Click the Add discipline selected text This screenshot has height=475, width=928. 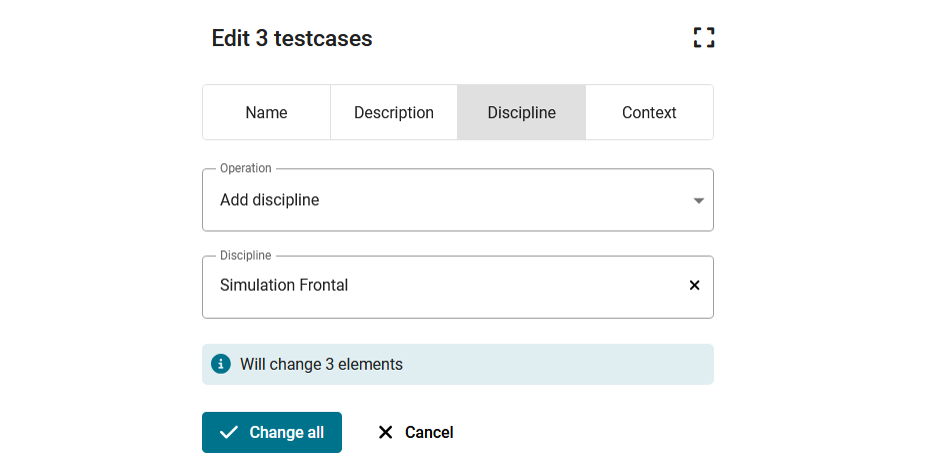point(270,200)
